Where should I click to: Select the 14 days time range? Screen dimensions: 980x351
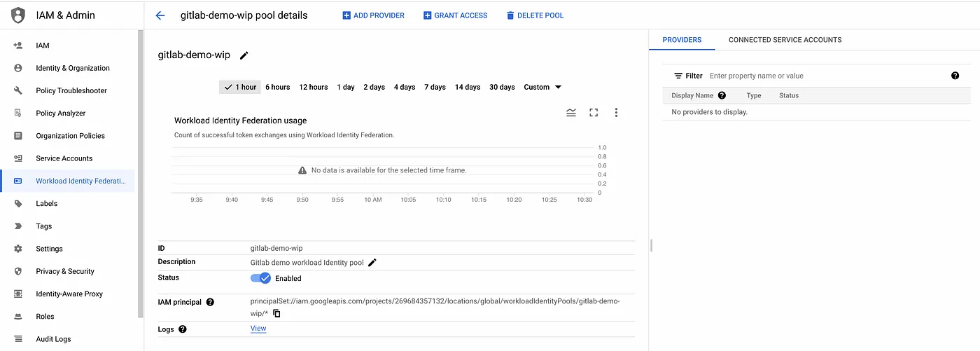468,87
